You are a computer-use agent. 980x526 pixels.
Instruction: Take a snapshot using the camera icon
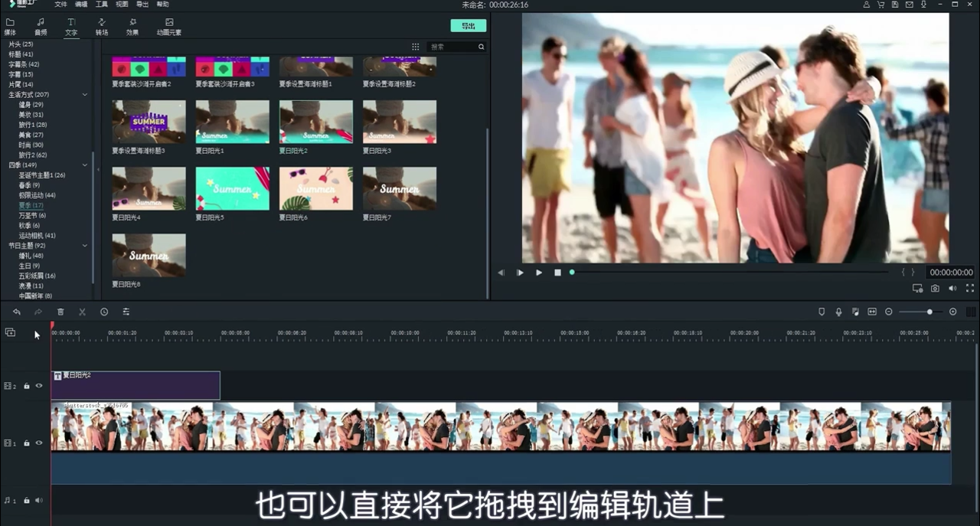coord(935,288)
